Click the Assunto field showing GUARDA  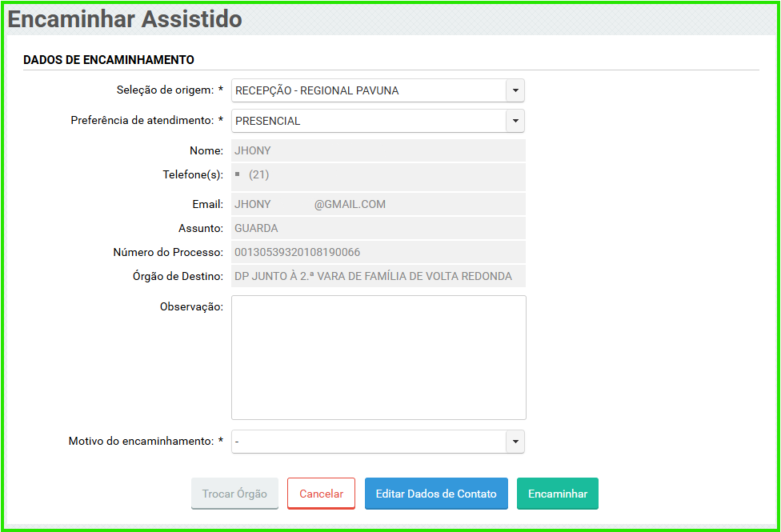378,228
